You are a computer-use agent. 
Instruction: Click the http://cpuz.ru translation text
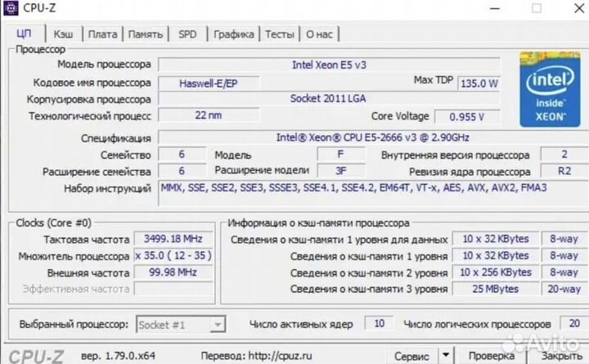(x=281, y=355)
